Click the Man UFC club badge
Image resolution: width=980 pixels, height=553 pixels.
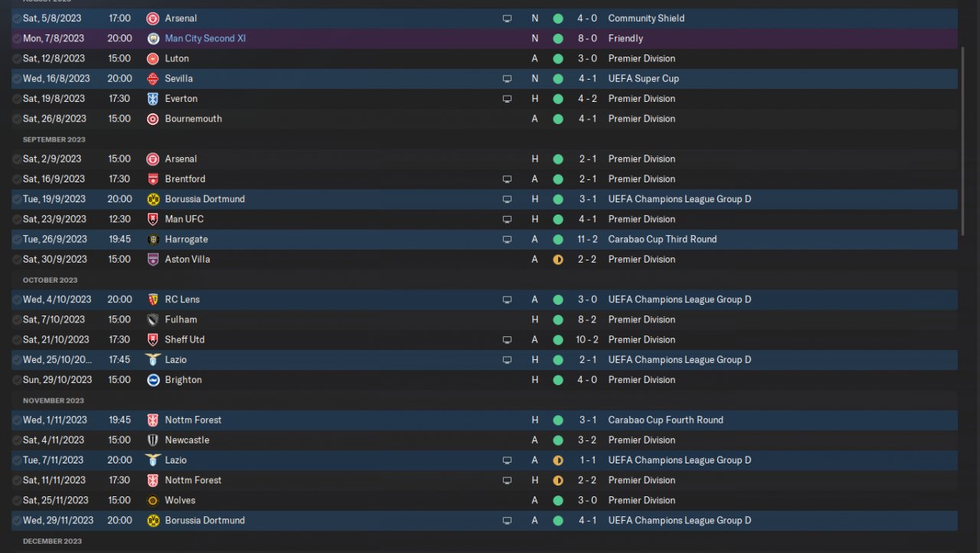coord(152,220)
